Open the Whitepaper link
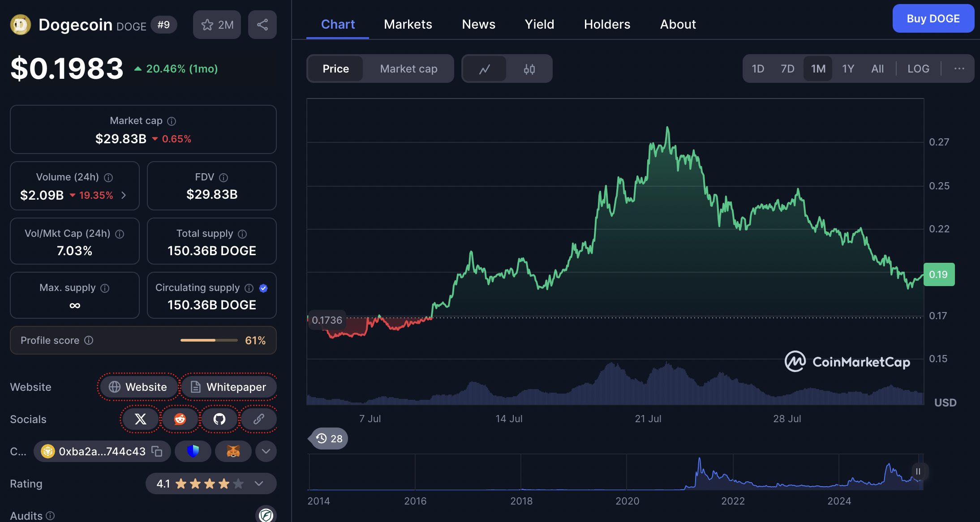The image size is (980, 522). tap(229, 387)
